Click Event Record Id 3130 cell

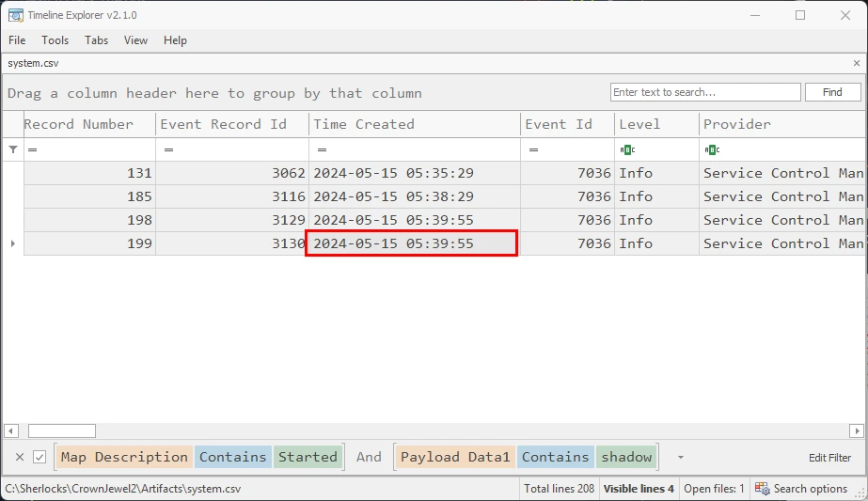tap(231, 243)
